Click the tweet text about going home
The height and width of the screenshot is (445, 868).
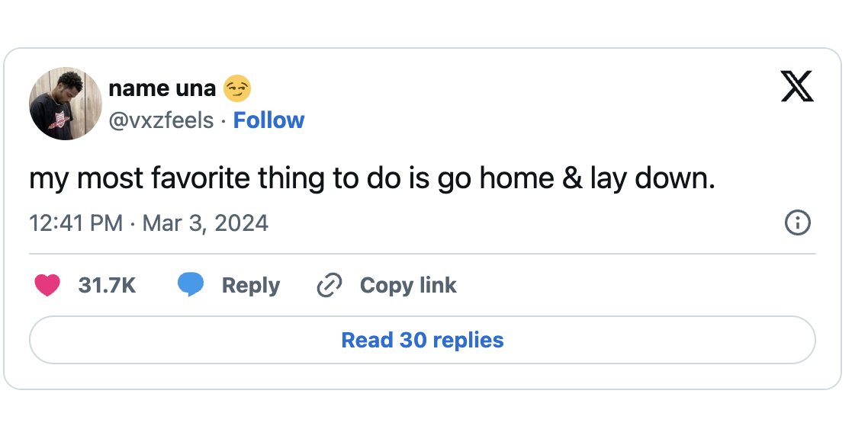tap(371, 178)
